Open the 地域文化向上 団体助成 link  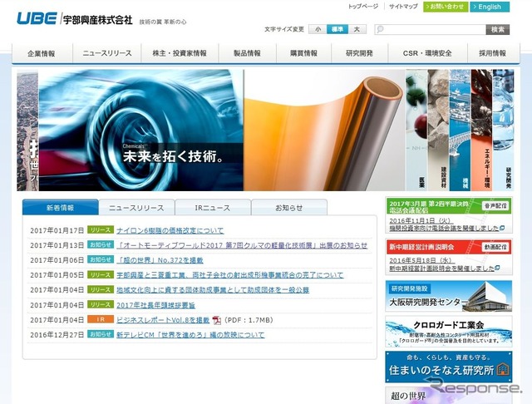pyautogui.click(x=213, y=290)
